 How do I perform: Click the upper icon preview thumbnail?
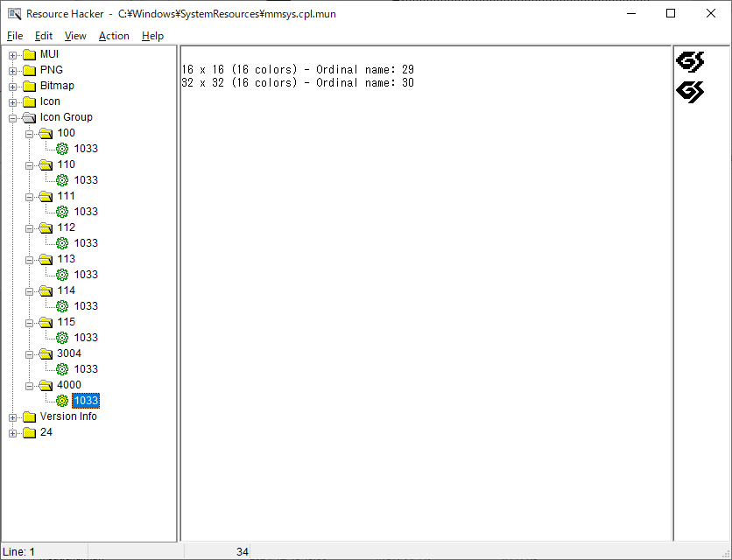point(690,61)
